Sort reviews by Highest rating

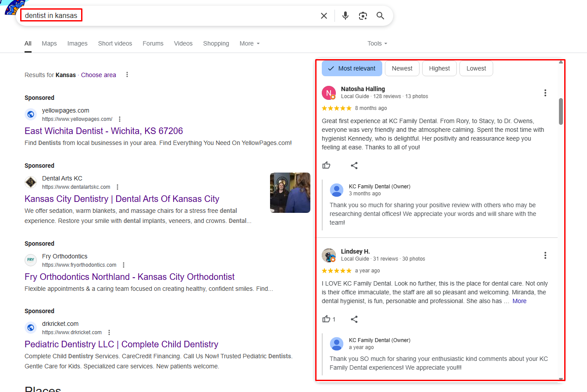[439, 68]
